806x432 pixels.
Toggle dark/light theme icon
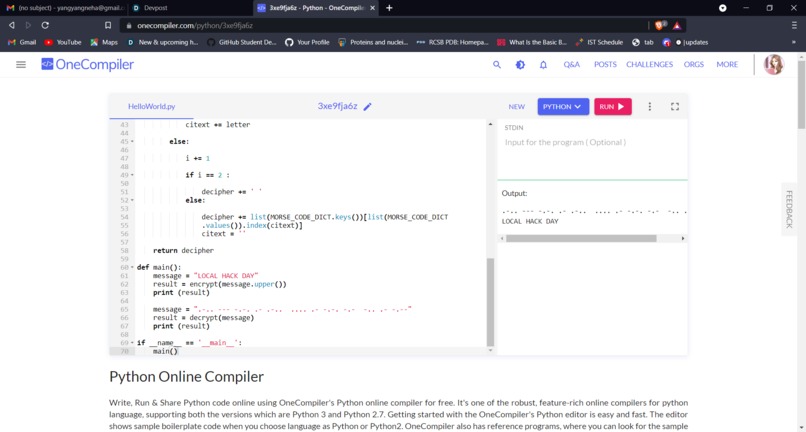520,64
